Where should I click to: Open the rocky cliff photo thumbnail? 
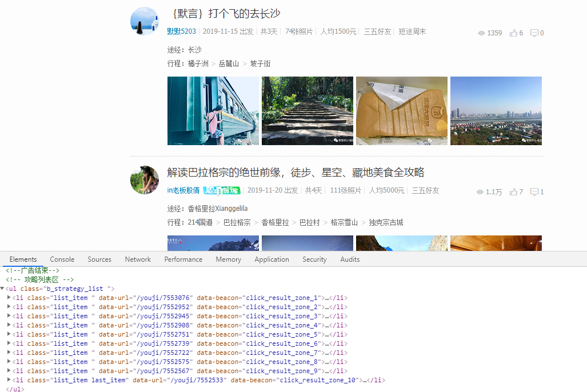coord(402,243)
